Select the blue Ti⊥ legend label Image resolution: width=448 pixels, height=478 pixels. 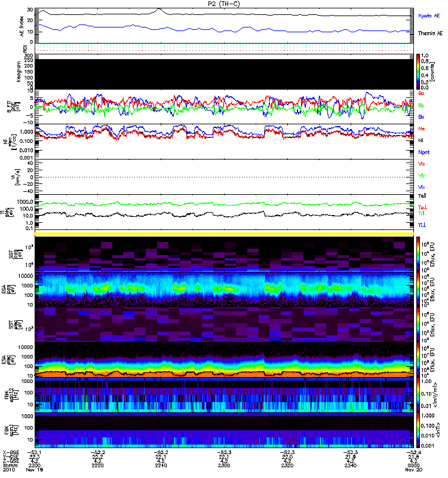coord(422,225)
